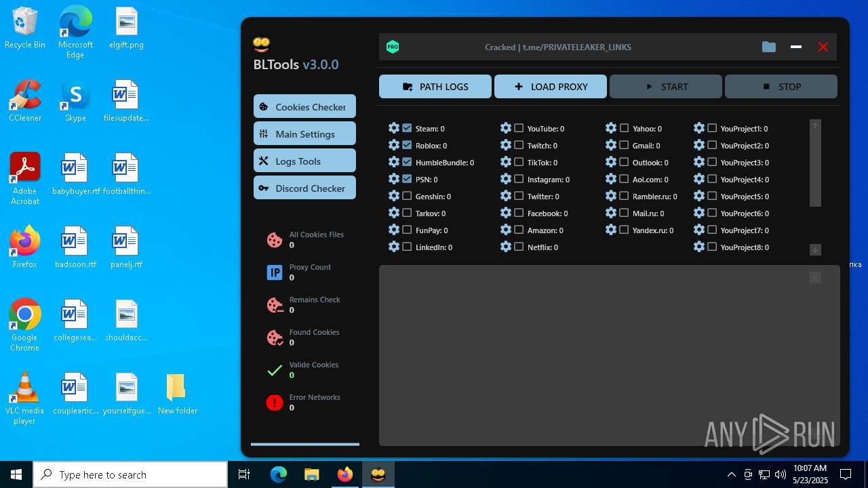This screenshot has width=868, height=488.
Task: Open settings gear for Outlook
Action: [611, 162]
